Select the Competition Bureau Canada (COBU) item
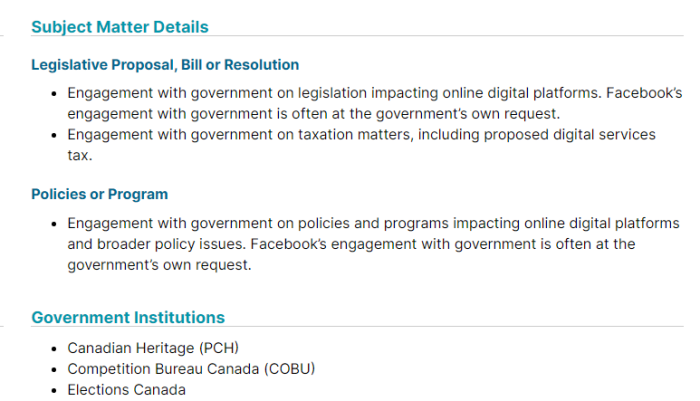This screenshot has height=401, width=700. click(x=191, y=369)
